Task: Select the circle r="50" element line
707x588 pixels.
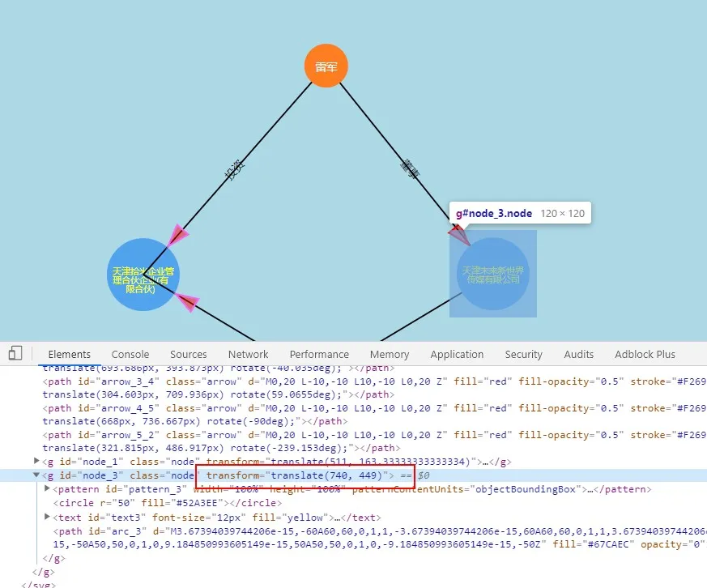Action: [x=168, y=503]
